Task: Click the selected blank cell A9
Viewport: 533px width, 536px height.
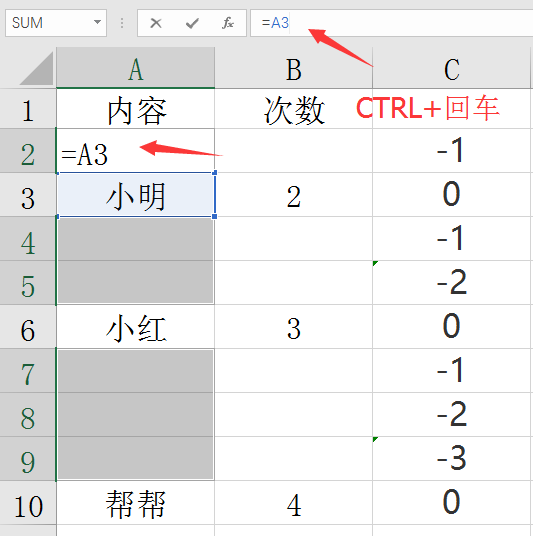Action: tap(136, 459)
